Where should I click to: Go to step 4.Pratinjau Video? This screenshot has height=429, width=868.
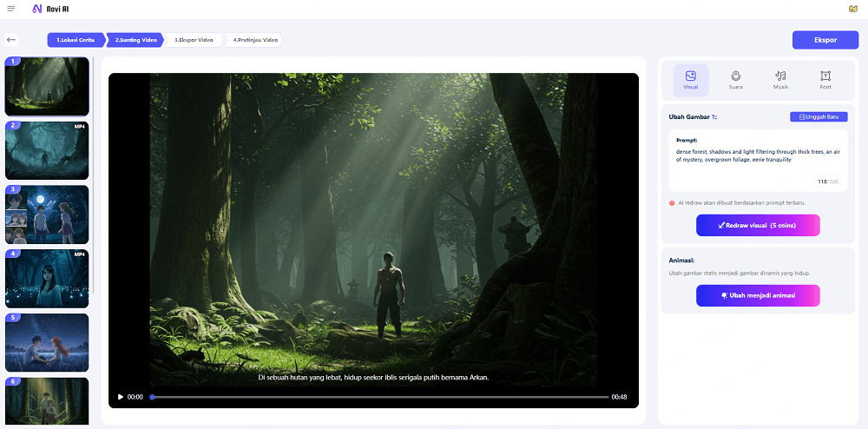coord(254,40)
